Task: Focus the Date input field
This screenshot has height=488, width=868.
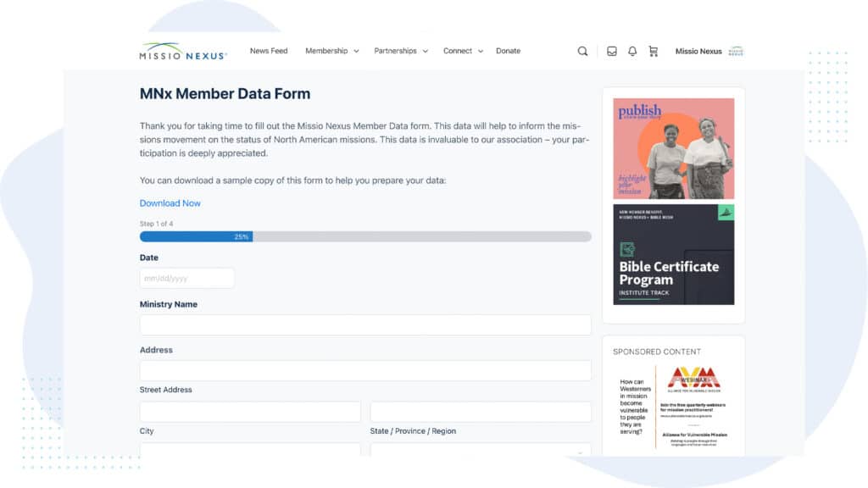Action: [187, 278]
